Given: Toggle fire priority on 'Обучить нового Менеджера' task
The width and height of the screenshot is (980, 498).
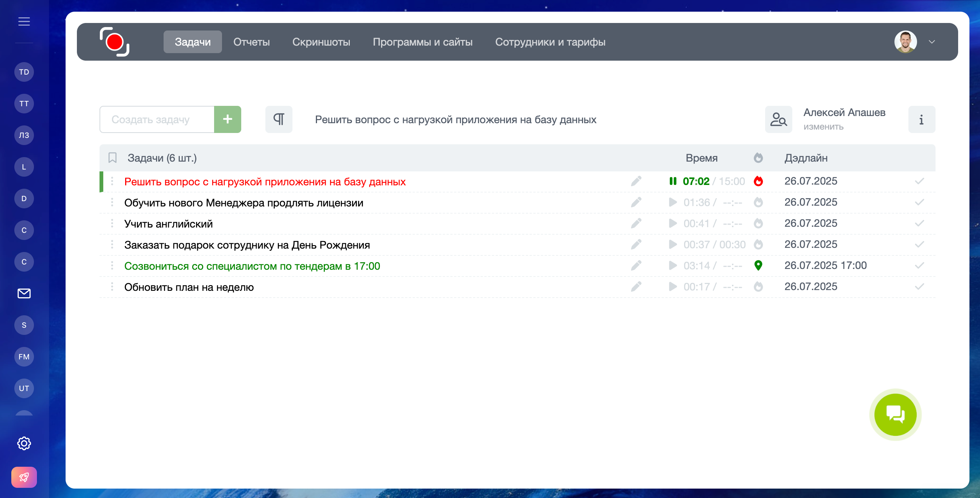Looking at the screenshot, I should click(x=758, y=202).
